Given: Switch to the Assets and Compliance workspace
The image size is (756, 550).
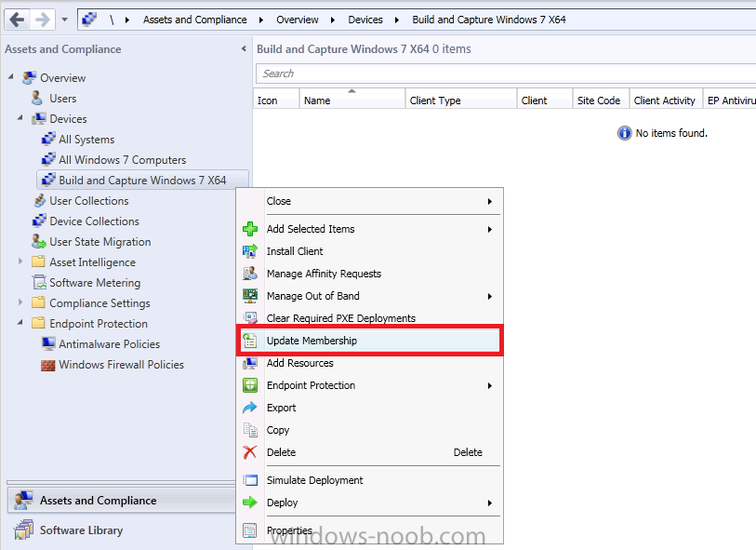Looking at the screenshot, I should 122,501.
